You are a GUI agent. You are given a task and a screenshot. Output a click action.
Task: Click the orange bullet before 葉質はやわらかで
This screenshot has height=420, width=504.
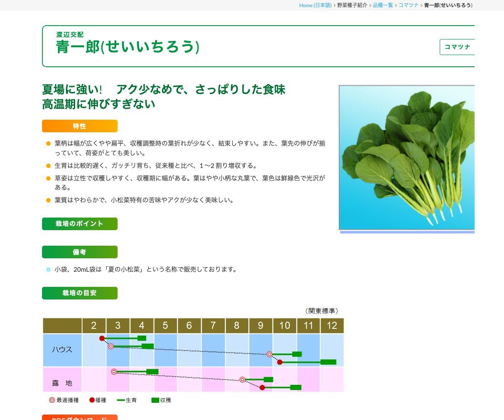pos(48,200)
